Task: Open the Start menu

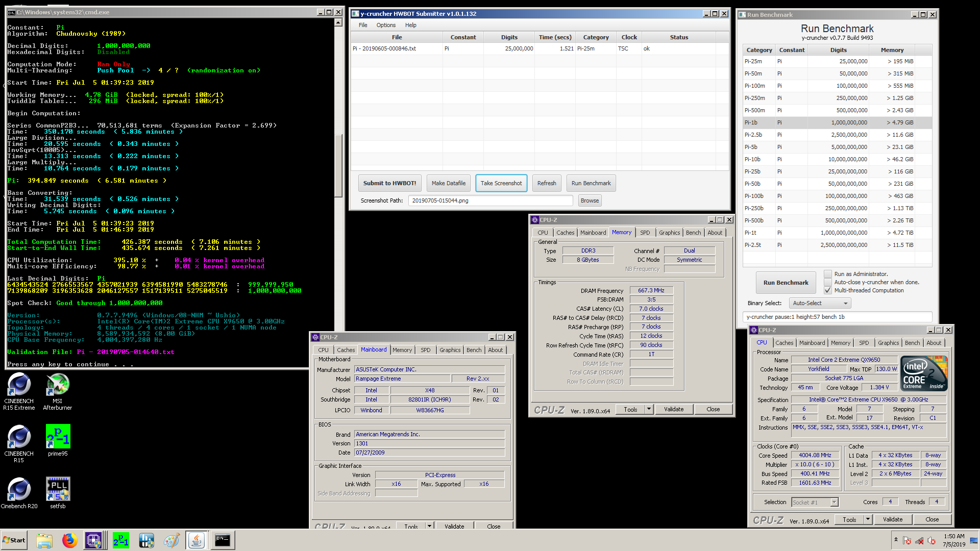Action: [x=14, y=540]
